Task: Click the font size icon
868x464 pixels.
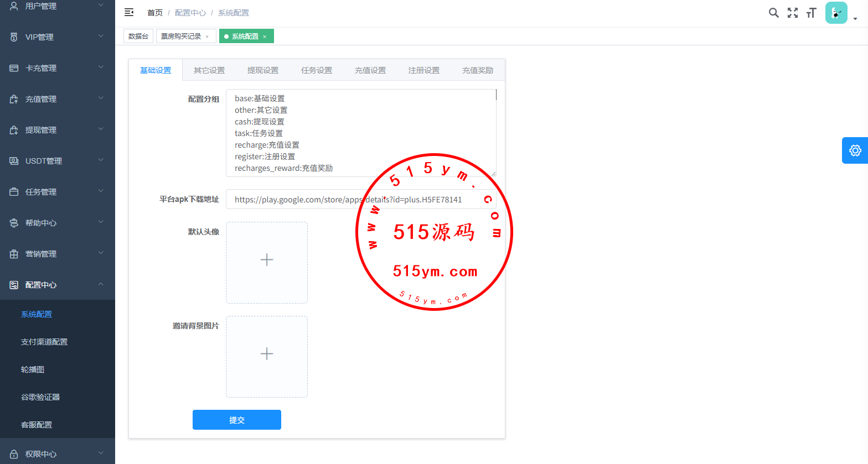Action: coord(812,13)
